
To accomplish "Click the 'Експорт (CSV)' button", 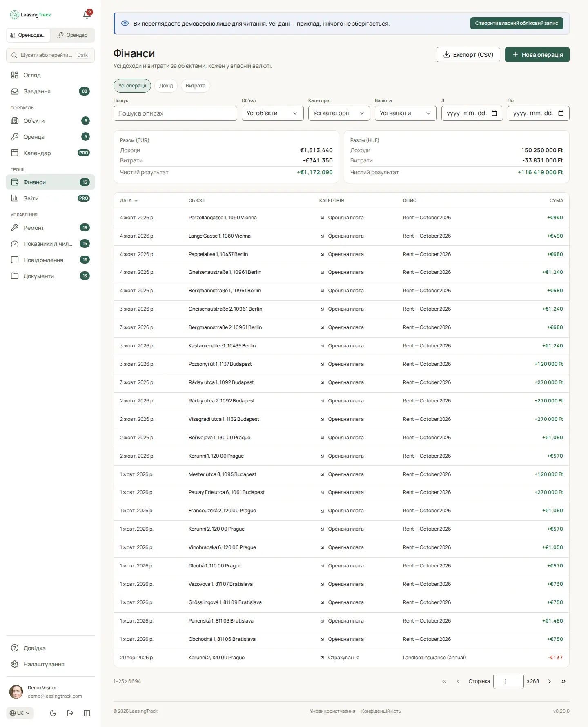I will pos(468,55).
